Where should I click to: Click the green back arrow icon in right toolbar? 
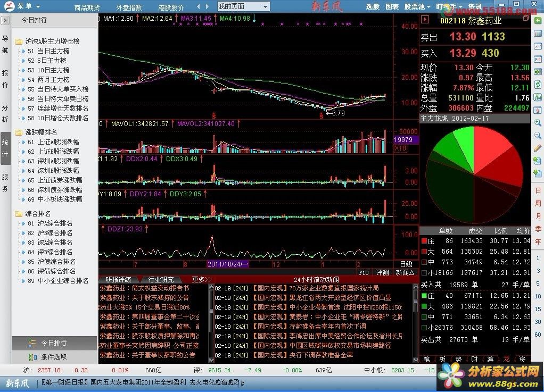click(x=538, y=21)
